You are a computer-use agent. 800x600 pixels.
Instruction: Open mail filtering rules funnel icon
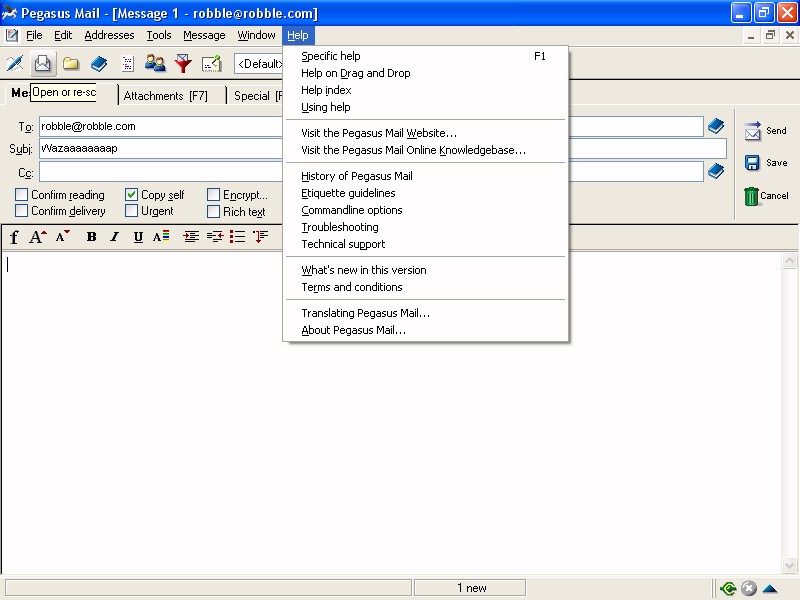coord(183,63)
